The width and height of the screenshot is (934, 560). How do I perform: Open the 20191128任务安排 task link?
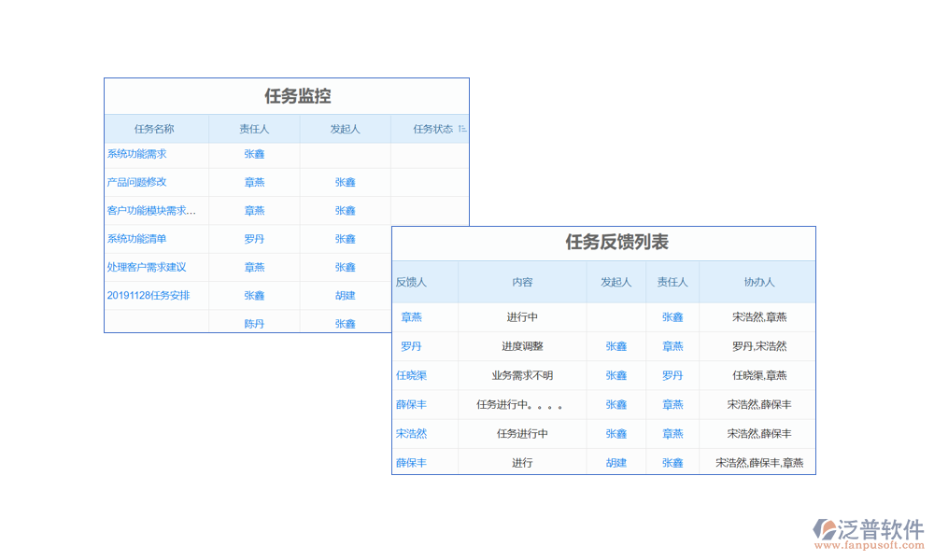(x=148, y=295)
